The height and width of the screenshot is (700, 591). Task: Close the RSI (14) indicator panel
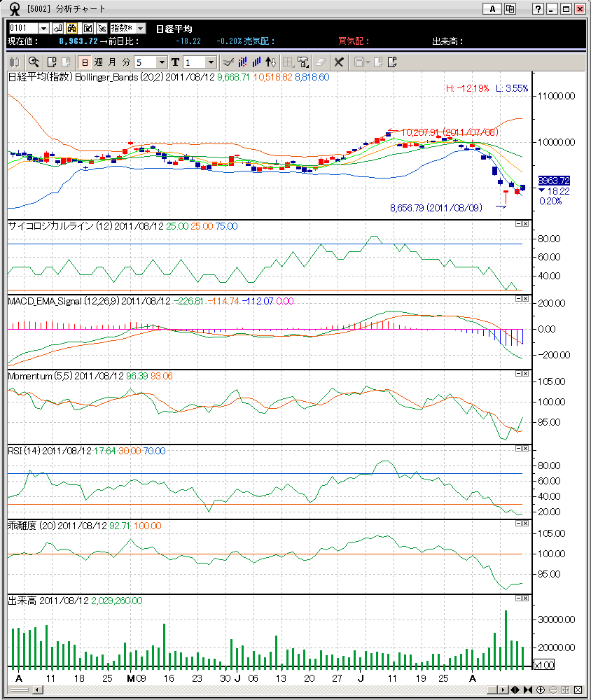[x=525, y=449]
